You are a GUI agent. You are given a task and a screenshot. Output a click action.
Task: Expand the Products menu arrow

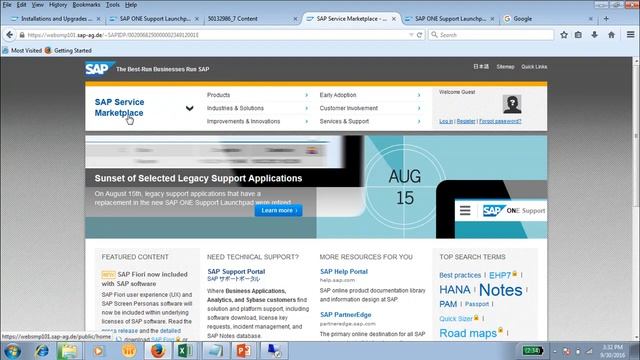[x=307, y=95]
